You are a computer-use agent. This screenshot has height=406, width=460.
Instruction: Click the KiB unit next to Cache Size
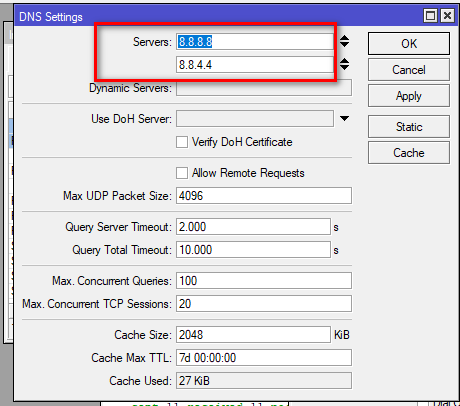tap(342, 335)
